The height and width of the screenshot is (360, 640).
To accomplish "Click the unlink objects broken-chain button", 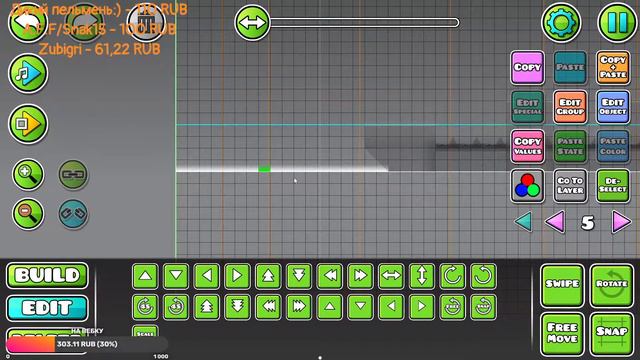I will click(73, 213).
